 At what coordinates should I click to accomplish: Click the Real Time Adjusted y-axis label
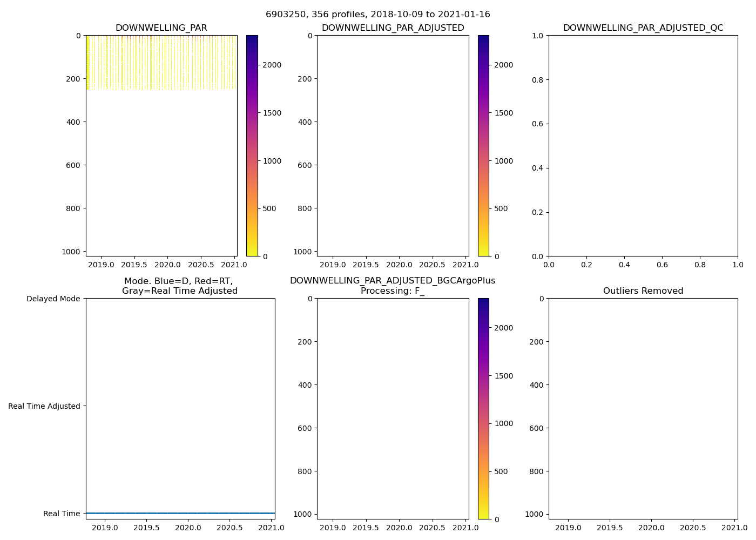[44, 406]
